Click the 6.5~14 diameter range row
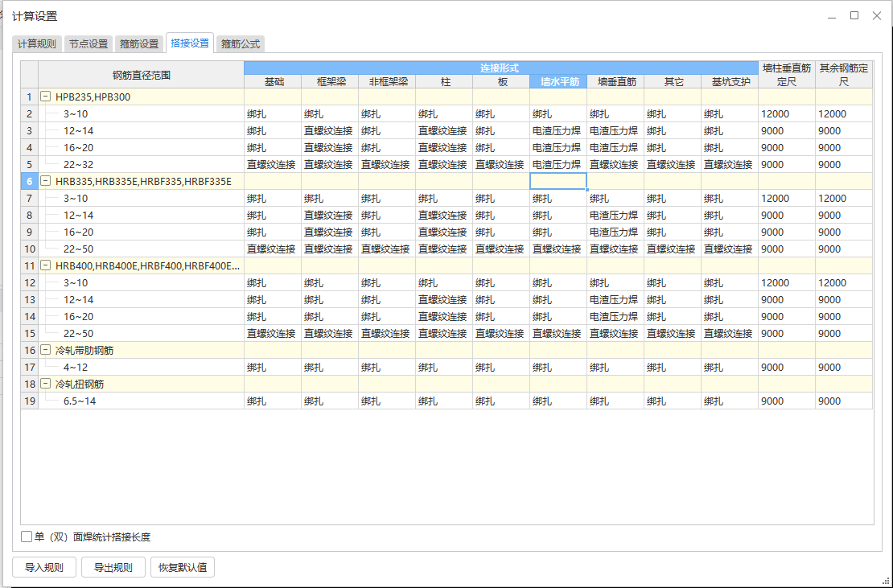Viewport: 893px width, 588px height. click(x=80, y=401)
